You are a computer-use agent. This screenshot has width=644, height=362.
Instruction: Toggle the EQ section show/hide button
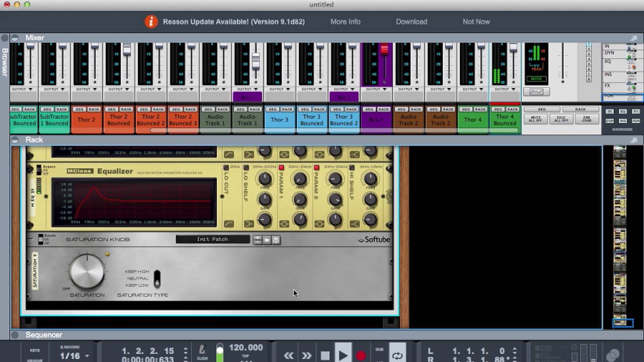pos(623,111)
